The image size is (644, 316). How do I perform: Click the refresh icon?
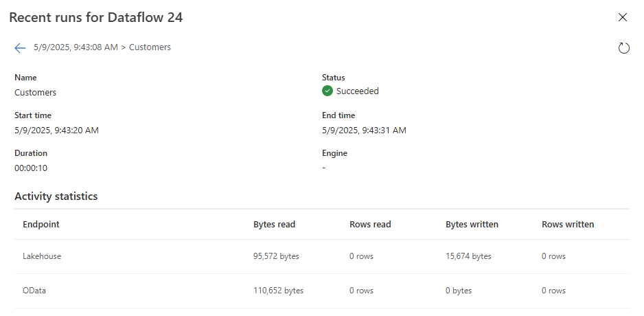pos(623,48)
